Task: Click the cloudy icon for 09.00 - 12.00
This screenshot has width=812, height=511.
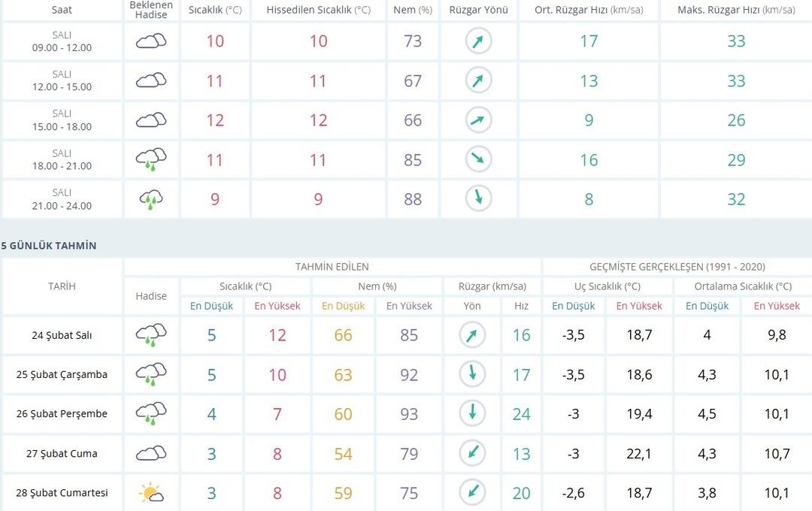Action: 151,41
